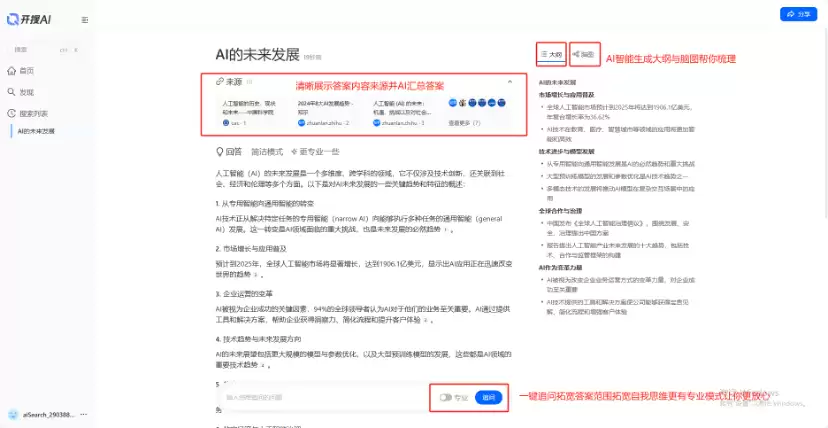Click the 追问 follow-up button
Viewport: 828px width, 428px height.
pyautogui.click(x=488, y=397)
